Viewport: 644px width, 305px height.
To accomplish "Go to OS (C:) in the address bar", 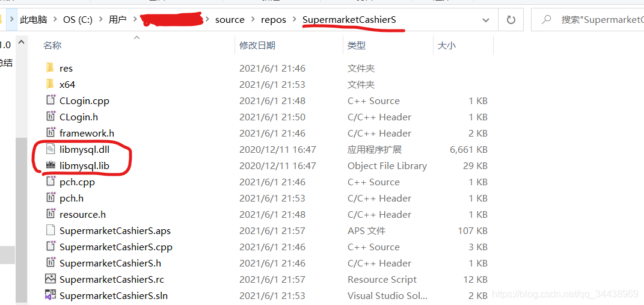I will [78, 20].
